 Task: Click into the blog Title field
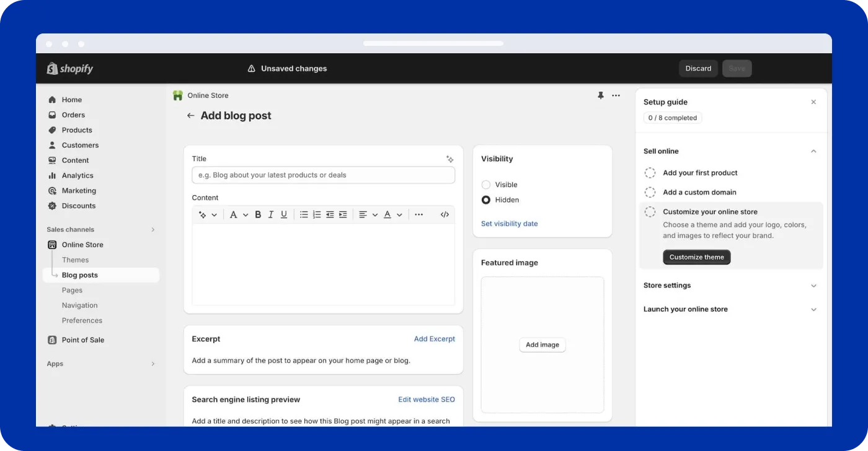[323, 175]
